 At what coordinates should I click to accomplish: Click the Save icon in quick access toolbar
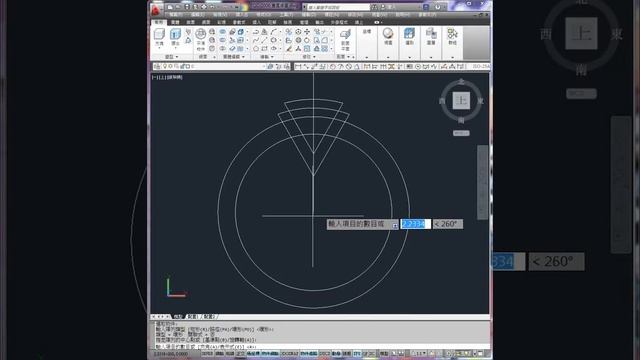click(187, 7)
